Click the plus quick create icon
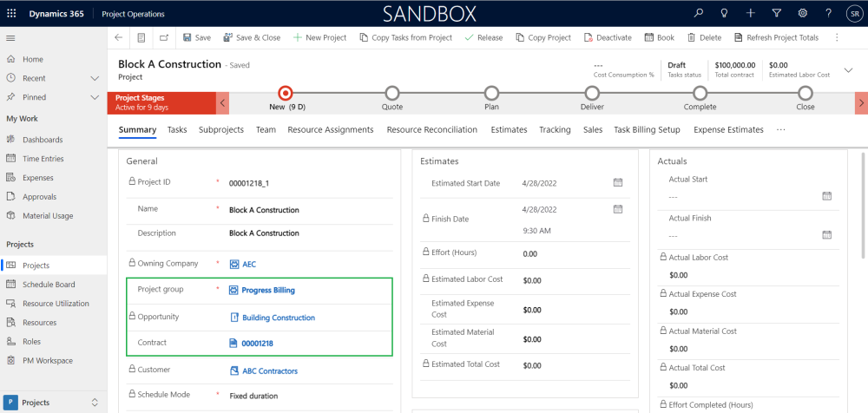The image size is (868, 413). (x=751, y=13)
